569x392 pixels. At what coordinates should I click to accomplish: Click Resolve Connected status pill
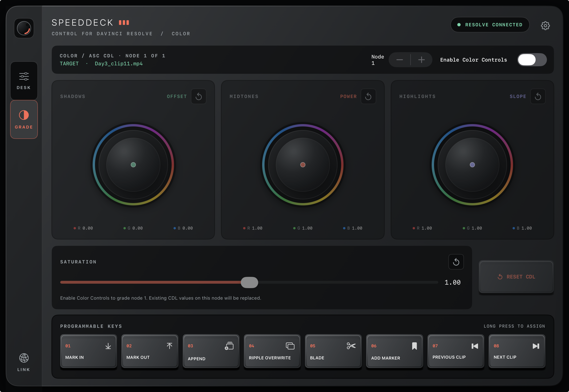(x=490, y=25)
